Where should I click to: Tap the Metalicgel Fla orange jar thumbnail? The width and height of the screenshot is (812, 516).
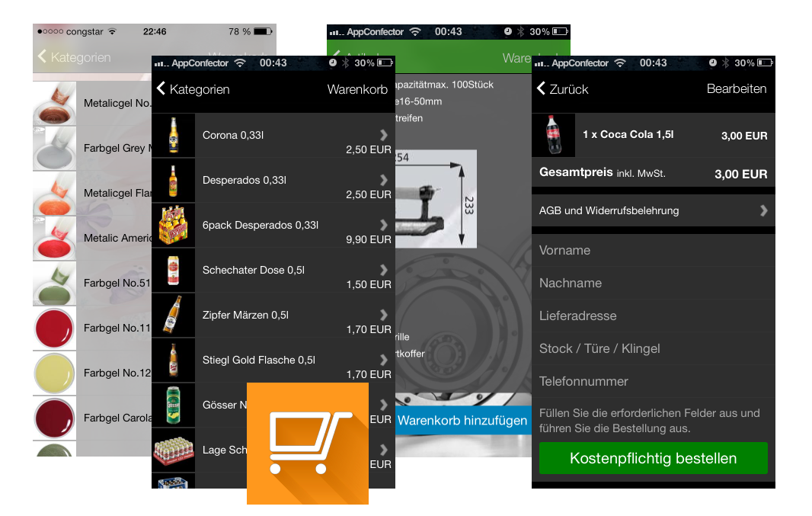point(54,194)
